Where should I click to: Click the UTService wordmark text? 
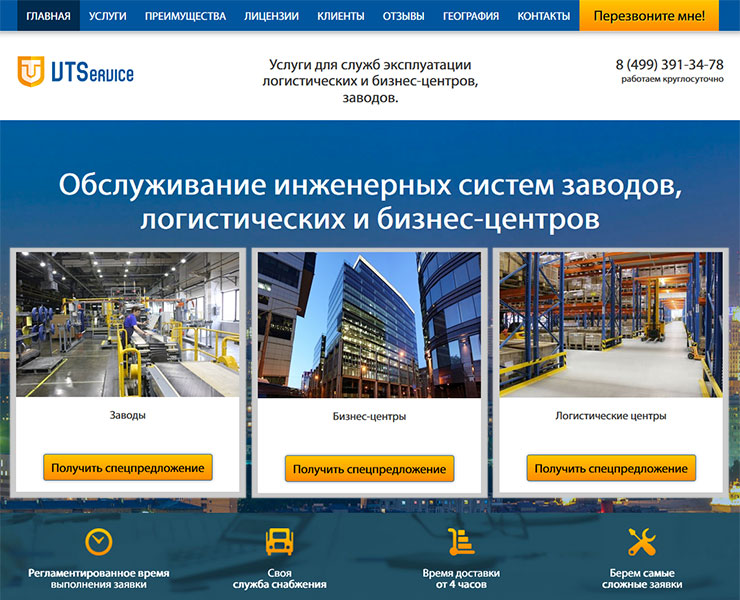pyautogui.click(x=92, y=72)
